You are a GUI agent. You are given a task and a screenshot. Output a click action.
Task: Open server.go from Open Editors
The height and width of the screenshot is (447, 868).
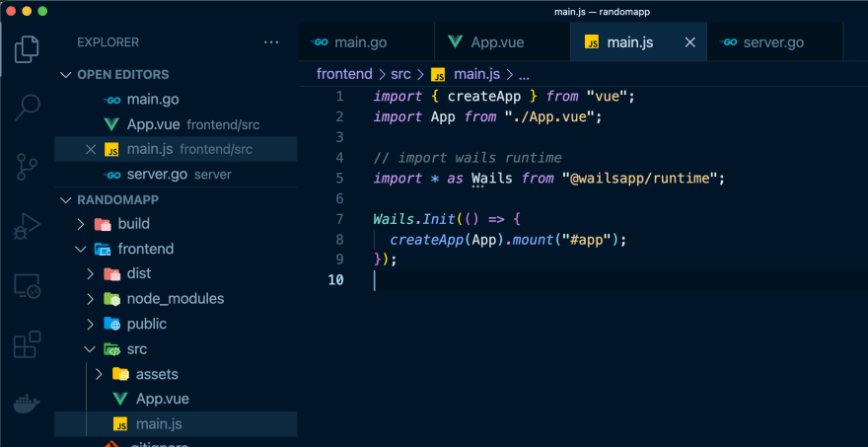[x=176, y=175]
